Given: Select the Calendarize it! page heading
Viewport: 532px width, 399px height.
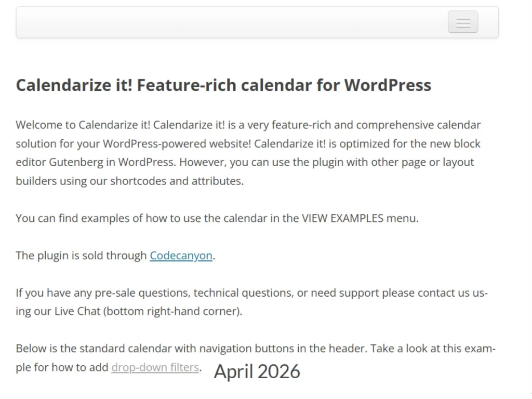Looking at the screenshot, I should pyautogui.click(x=223, y=85).
